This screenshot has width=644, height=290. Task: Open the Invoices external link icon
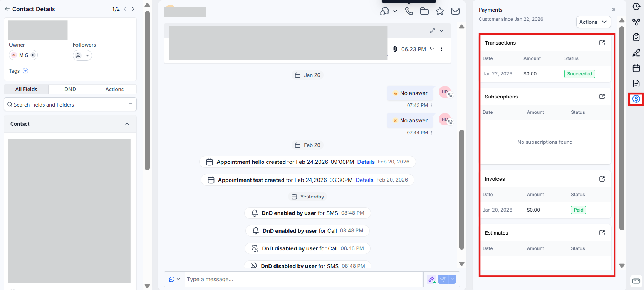point(602,179)
